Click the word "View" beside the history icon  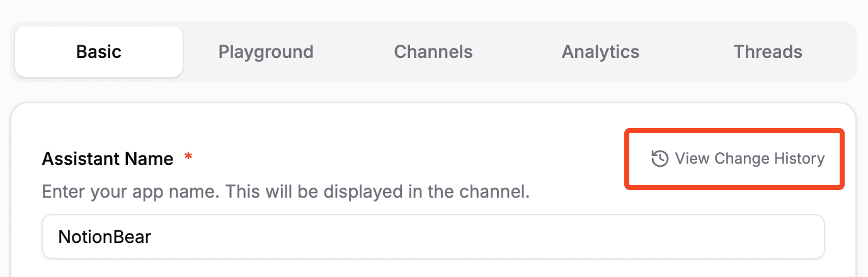pyautogui.click(x=692, y=159)
